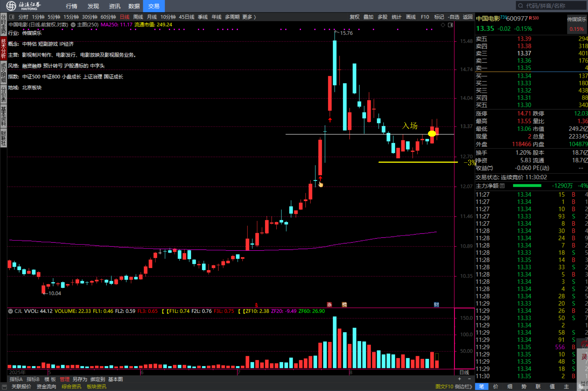Click the R500 margin badge

tap(534, 18)
